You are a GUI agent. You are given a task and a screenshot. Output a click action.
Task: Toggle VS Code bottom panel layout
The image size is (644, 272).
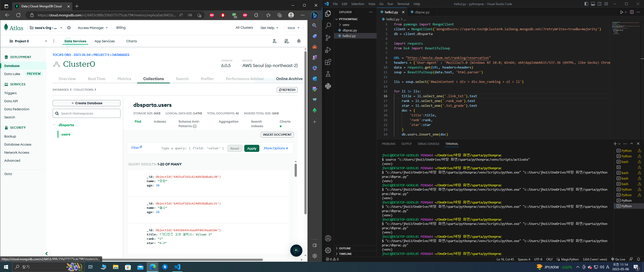click(593, 4)
